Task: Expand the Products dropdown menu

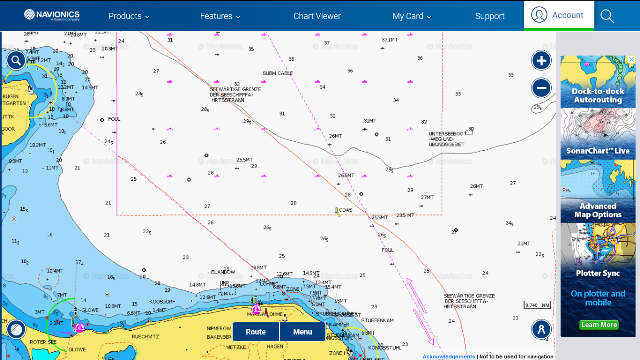Action: pyautogui.click(x=129, y=16)
